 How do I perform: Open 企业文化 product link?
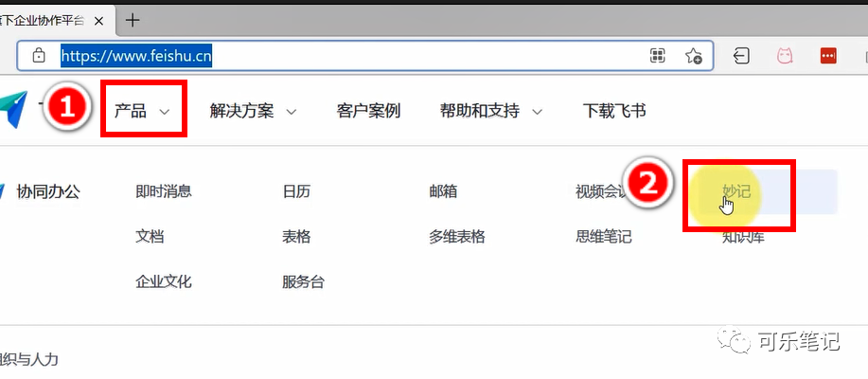click(x=164, y=282)
